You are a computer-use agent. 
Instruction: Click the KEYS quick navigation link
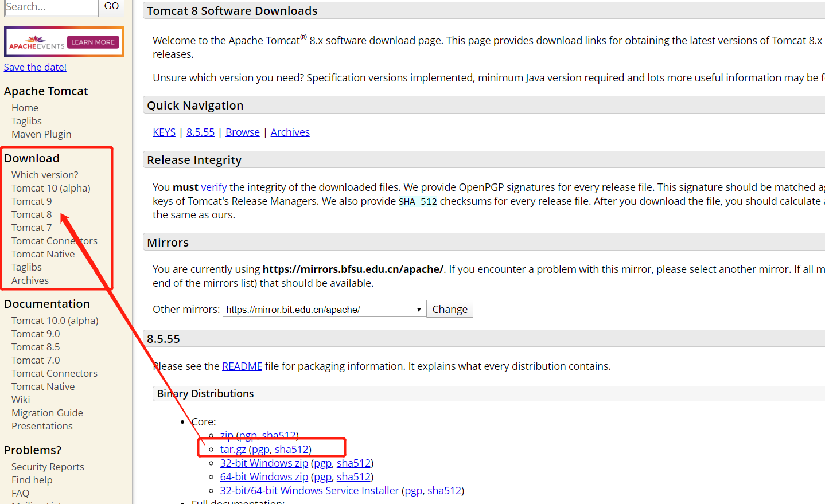(x=164, y=132)
